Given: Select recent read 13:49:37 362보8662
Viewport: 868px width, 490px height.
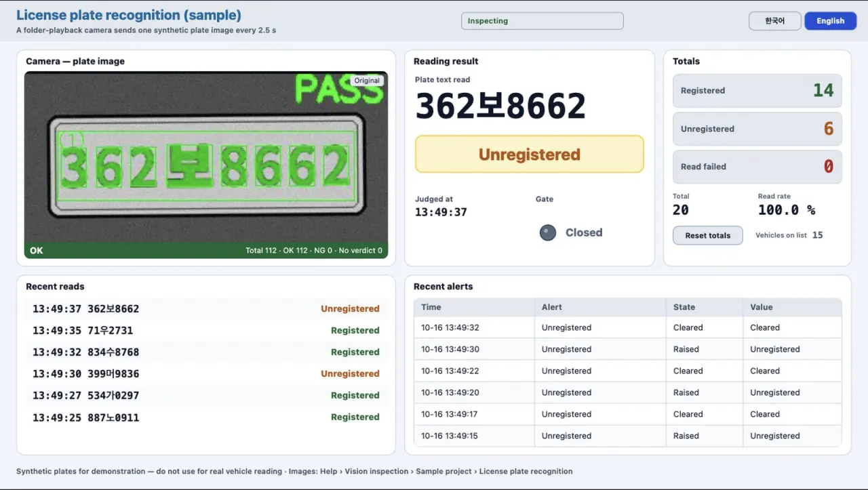Looking at the screenshot, I should (206, 309).
